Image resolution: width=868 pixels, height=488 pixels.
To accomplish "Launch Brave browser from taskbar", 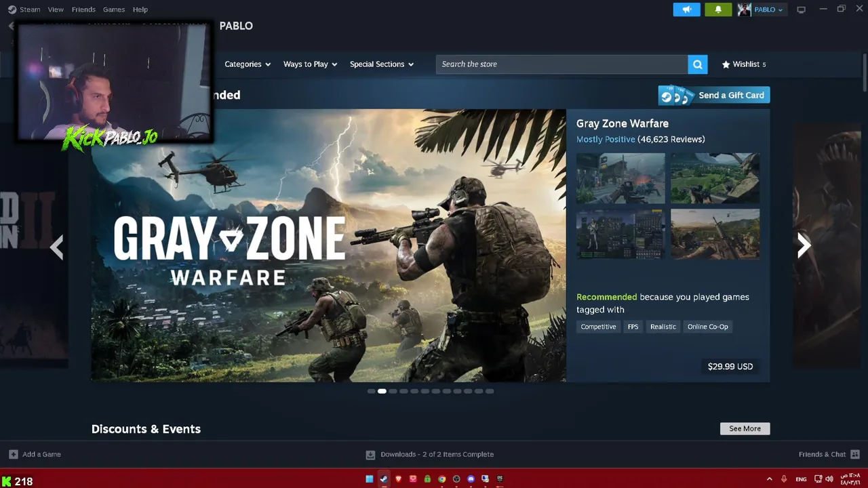I will tap(399, 479).
